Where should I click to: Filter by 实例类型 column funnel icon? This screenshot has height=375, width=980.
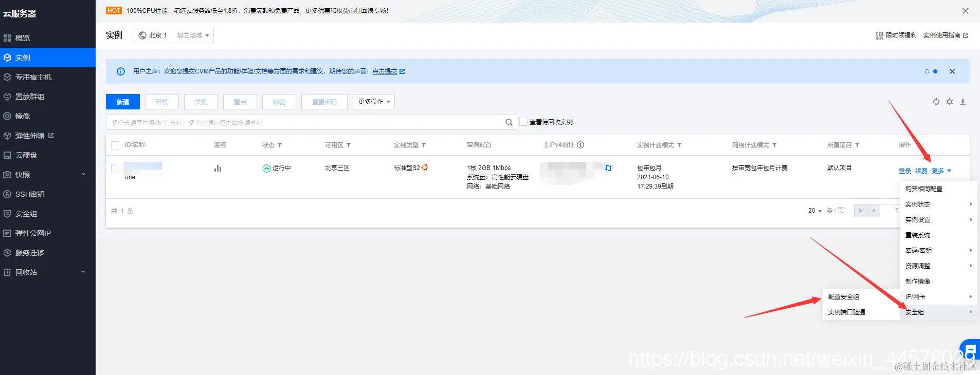(x=424, y=145)
